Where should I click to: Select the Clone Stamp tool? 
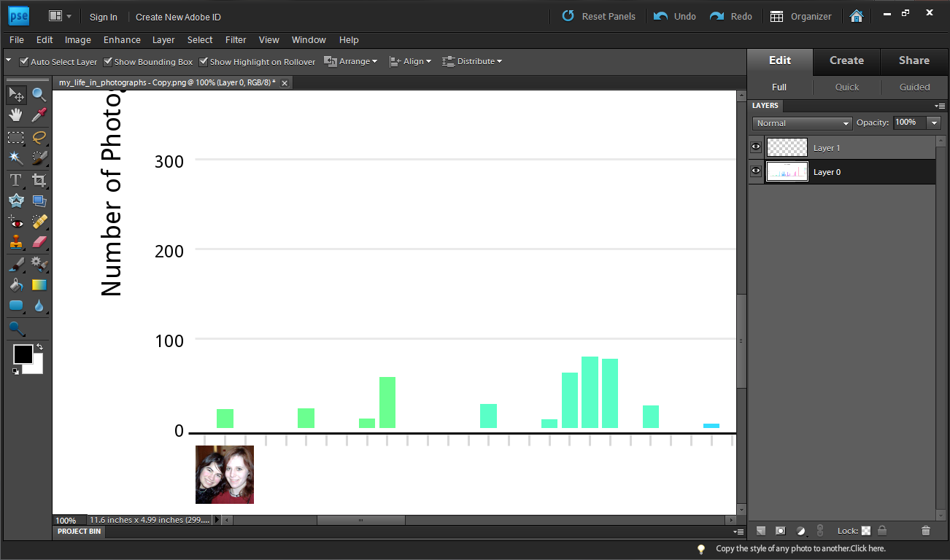click(x=16, y=242)
